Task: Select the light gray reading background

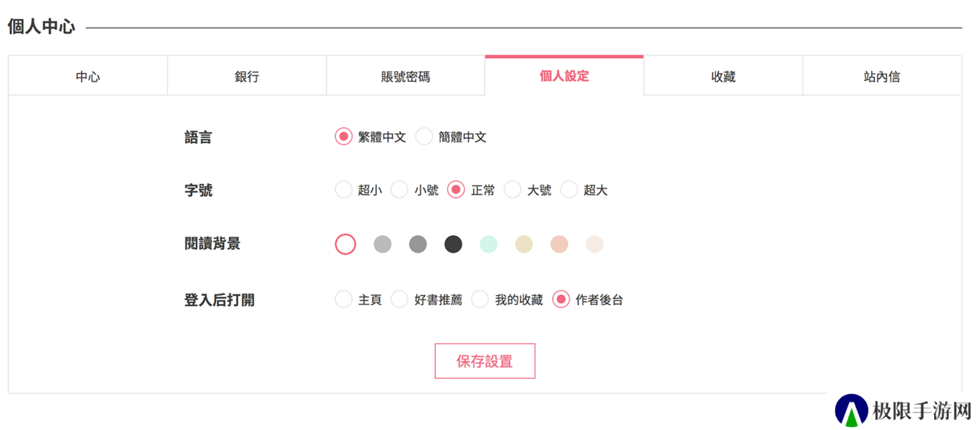Action: click(x=382, y=244)
